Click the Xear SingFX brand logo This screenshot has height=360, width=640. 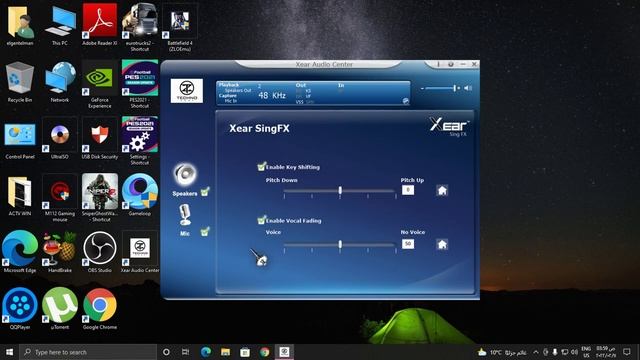coord(449,127)
